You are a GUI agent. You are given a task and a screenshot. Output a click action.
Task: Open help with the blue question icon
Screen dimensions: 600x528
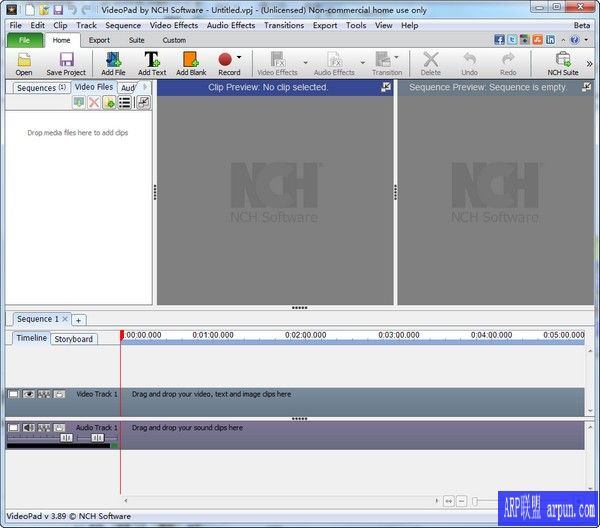pyautogui.click(x=574, y=40)
